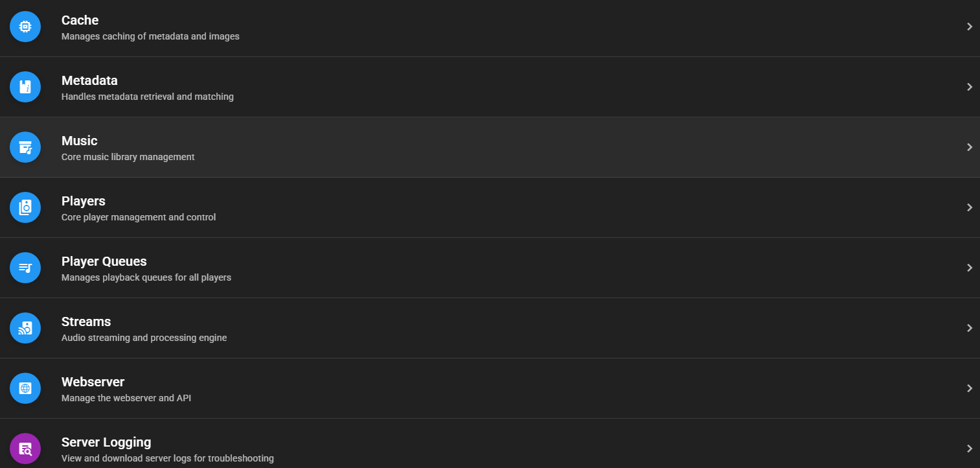Click "Manages caching of metadata and images"
980x468 pixels.
(150, 36)
